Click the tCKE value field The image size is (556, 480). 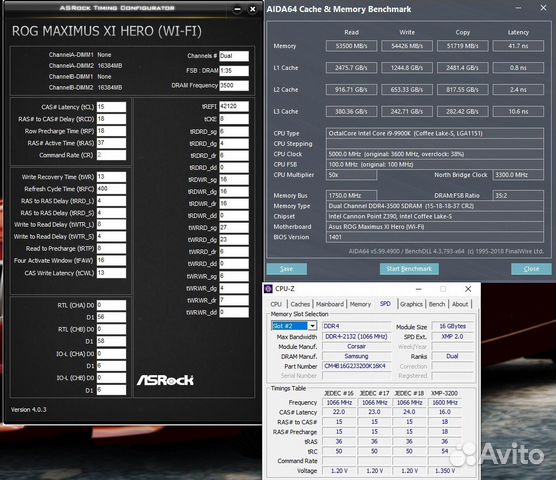pos(234,119)
